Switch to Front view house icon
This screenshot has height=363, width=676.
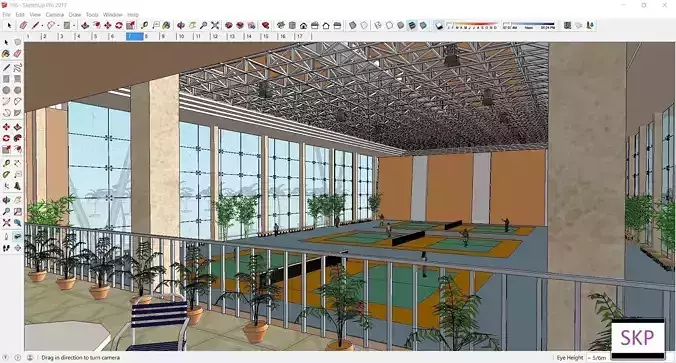coord(304,25)
